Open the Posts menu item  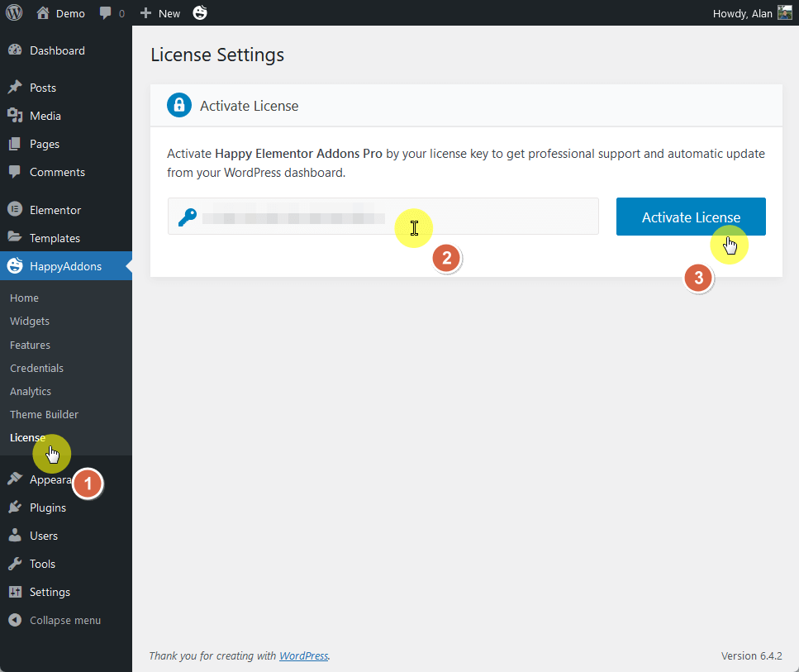43,88
